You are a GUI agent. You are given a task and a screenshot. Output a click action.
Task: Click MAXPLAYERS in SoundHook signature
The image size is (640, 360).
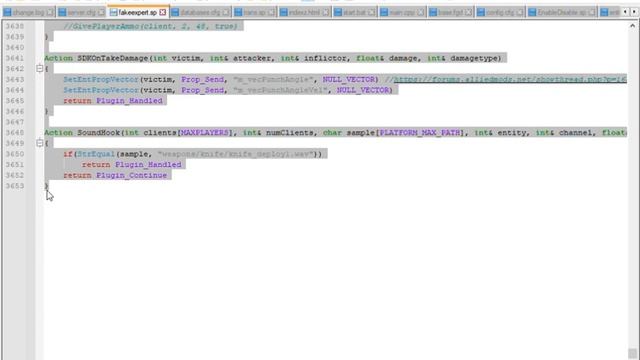(204, 133)
